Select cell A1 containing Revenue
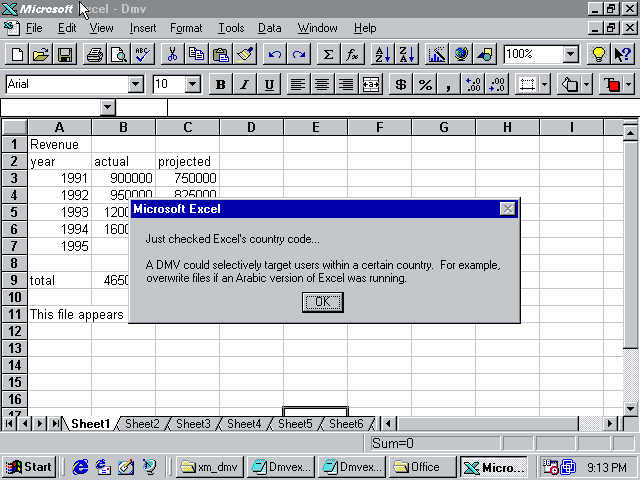Viewport: 640px width, 480px height. [x=60, y=144]
